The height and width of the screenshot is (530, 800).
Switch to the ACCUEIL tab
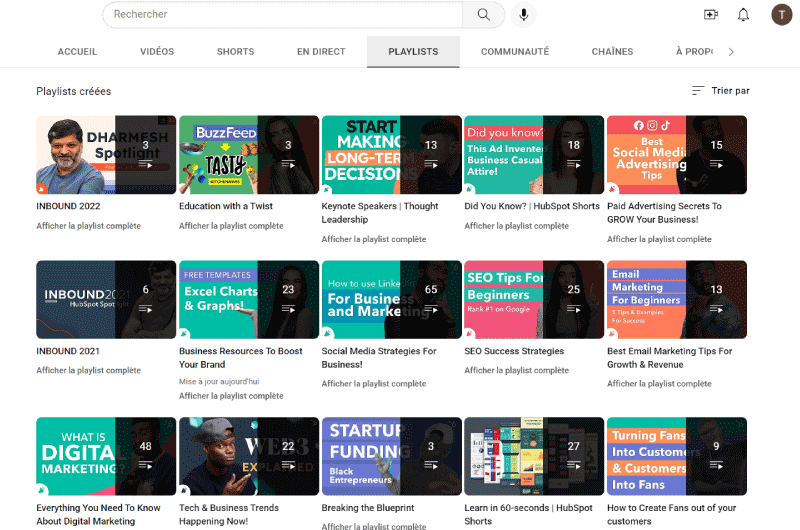click(x=77, y=52)
